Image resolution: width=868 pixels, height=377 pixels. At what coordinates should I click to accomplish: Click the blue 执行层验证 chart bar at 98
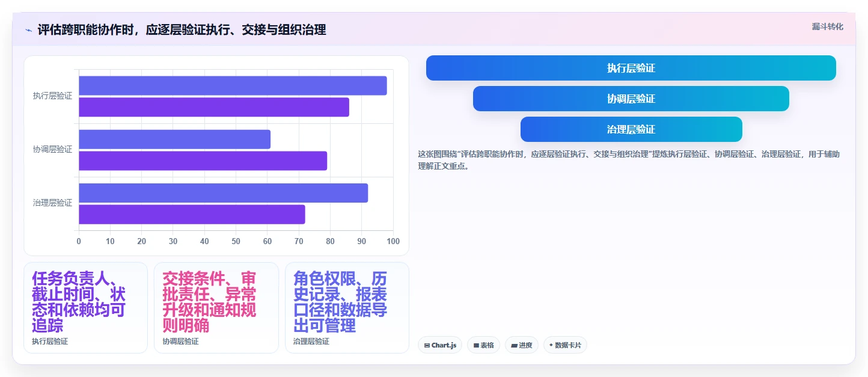tap(233, 85)
